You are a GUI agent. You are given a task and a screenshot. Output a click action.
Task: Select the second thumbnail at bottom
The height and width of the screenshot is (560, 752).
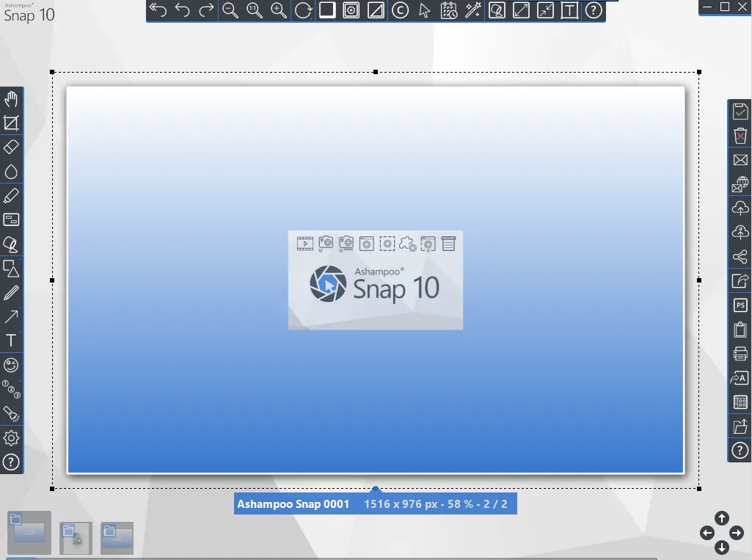(x=76, y=538)
